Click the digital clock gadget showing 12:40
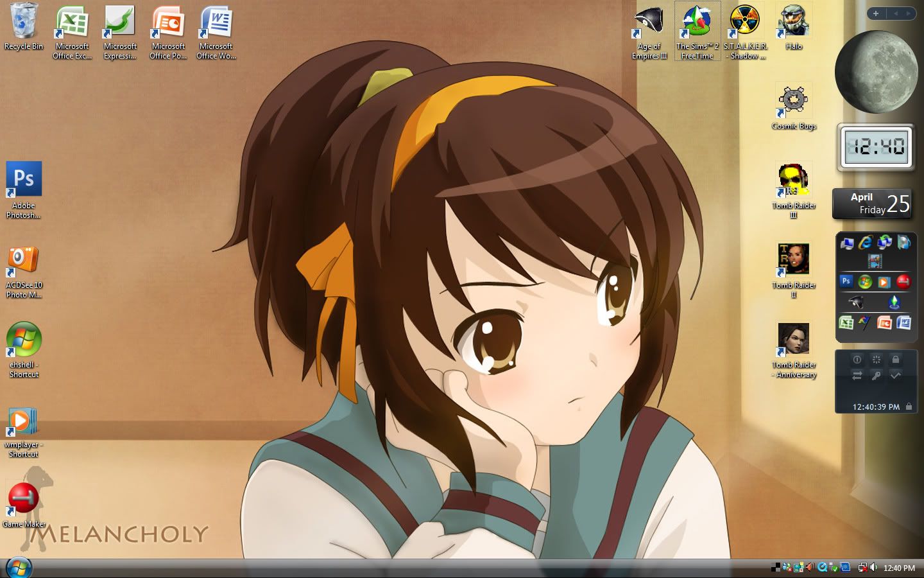The width and height of the screenshot is (924, 578). coord(875,148)
